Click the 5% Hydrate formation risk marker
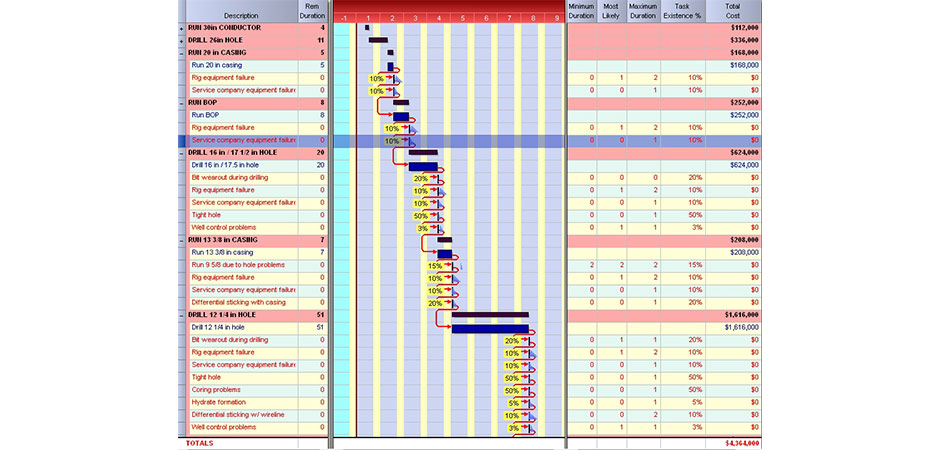940x450 pixels. click(x=512, y=403)
